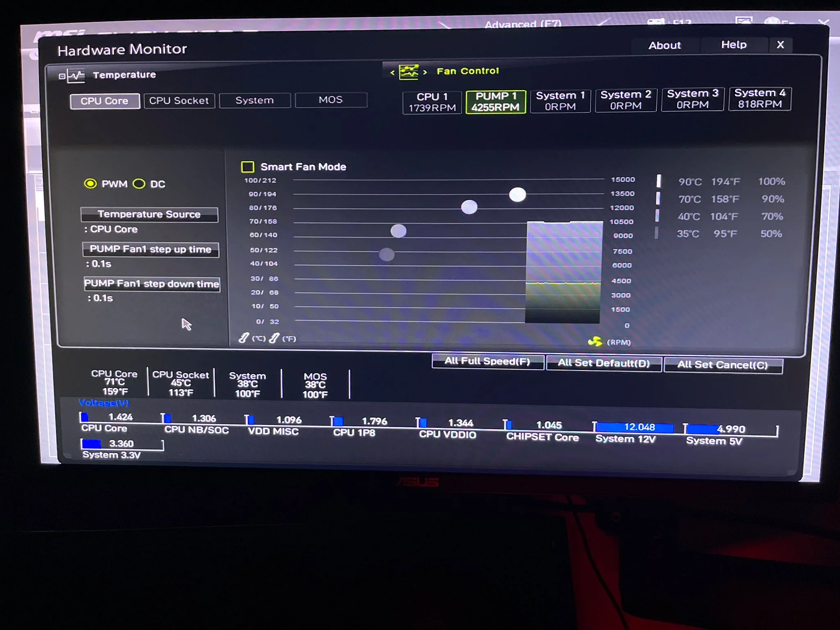Viewport: 840px width, 630px height.
Task: Click the yellow fan RPM icon
Action: (x=595, y=341)
